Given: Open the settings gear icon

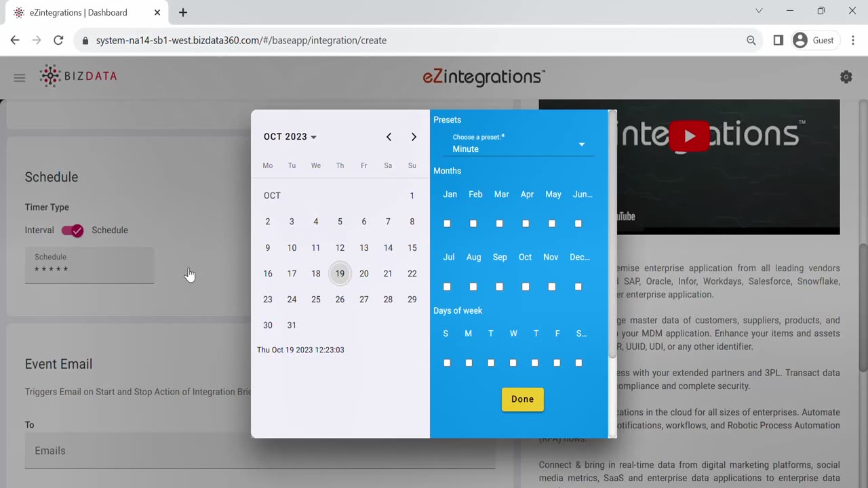Looking at the screenshot, I should (846, 77).
